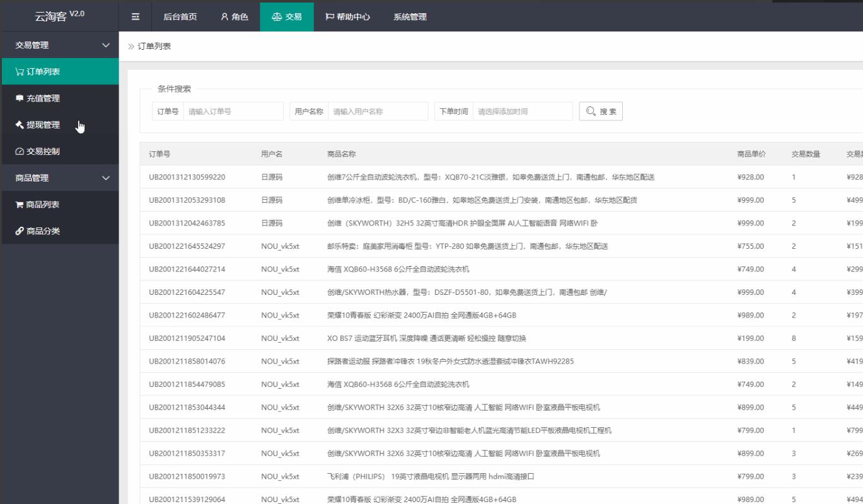
Task: Open 帮助中心 in top navigation
Action: click(x=348, y=17)
